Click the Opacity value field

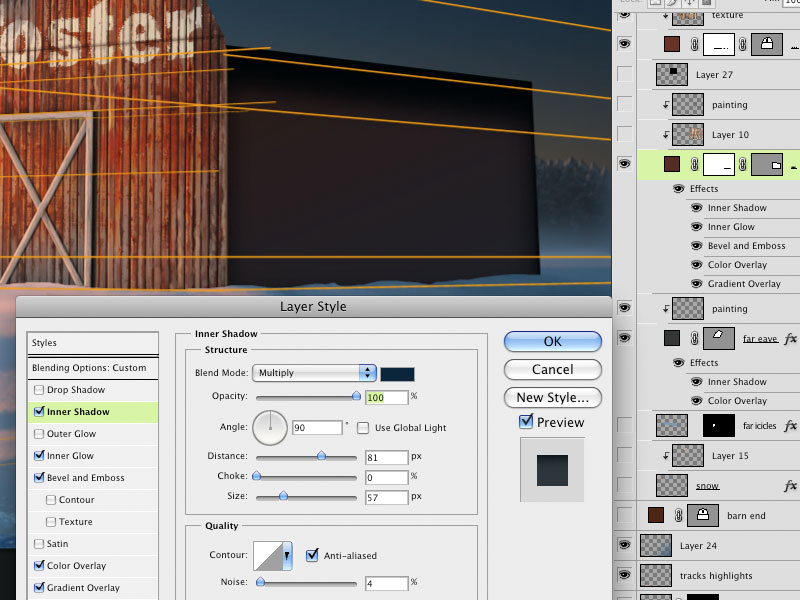point(387,397)
